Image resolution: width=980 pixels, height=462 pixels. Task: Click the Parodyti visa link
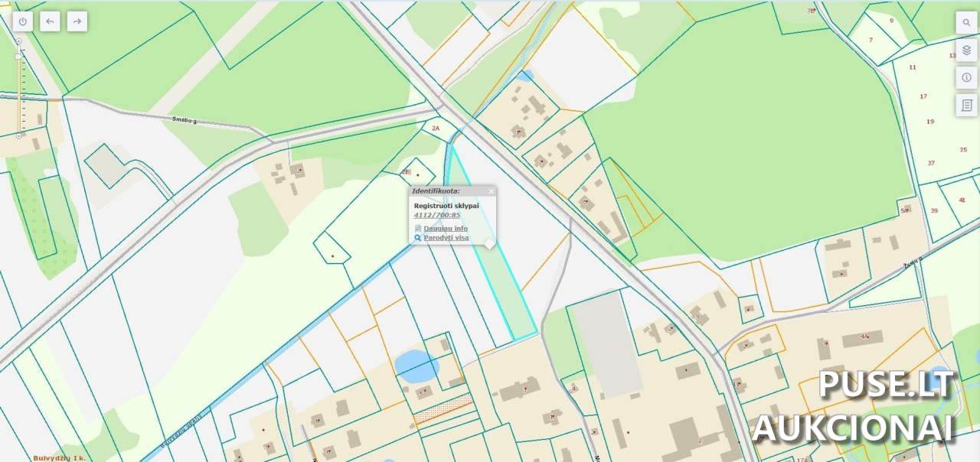446,238
